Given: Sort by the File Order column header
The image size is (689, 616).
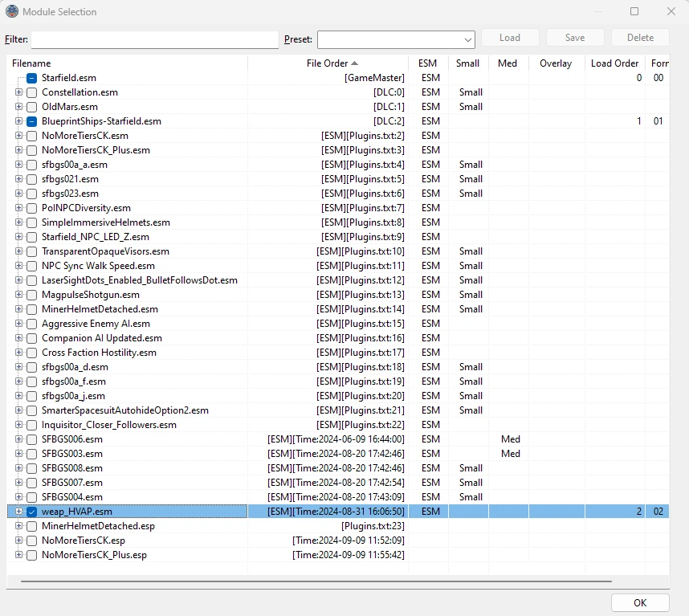Looking at the screenshot, I should click(328, 63).
